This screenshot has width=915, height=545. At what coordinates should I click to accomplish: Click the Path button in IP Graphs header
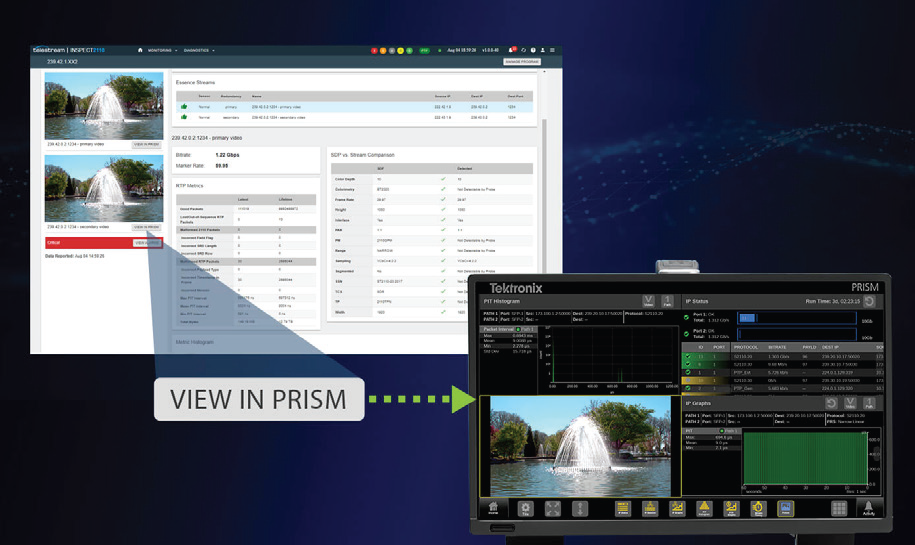(869, 403)
